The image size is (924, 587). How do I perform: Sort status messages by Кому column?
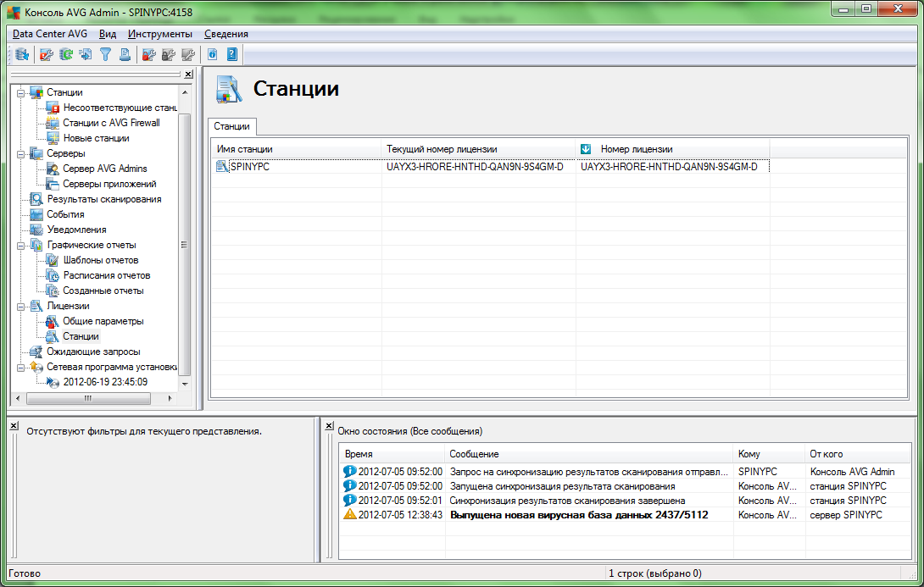pos(768,454)
